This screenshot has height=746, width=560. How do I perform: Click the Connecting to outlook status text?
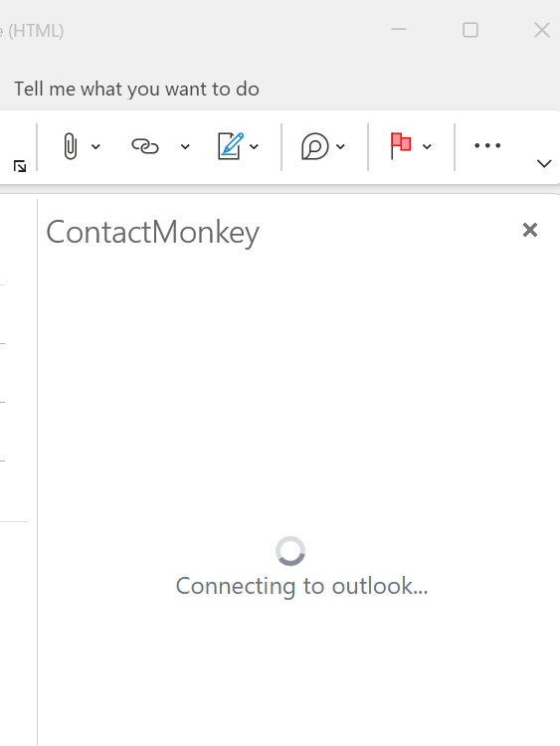(302, 586)
